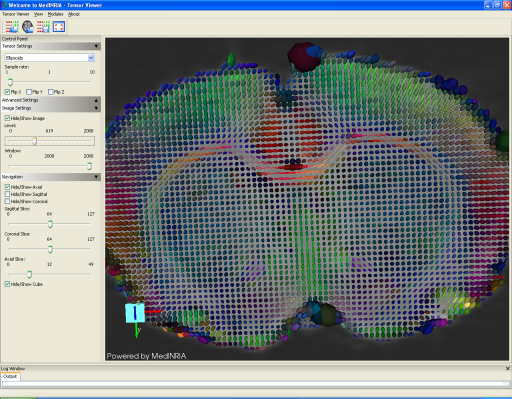Click the open tensors toolbar icon

[12, 27]
